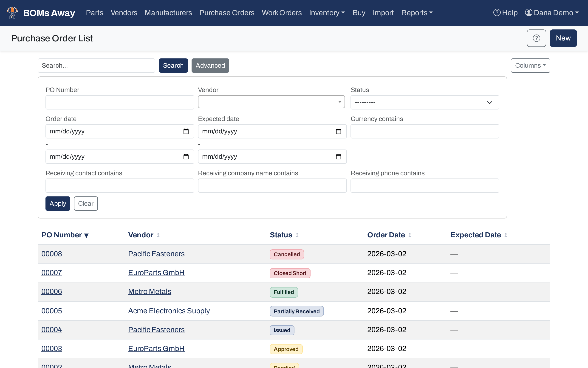Open Acme Electronics Supply vendor link
The image size is (588, 368).
(x=169, y=311)
